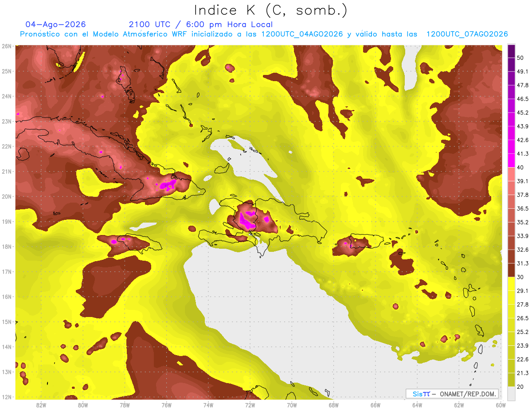Click legend value '49.1'
Image resolution: width=532 pixels, height=411 pixels.
pos(523,72)
